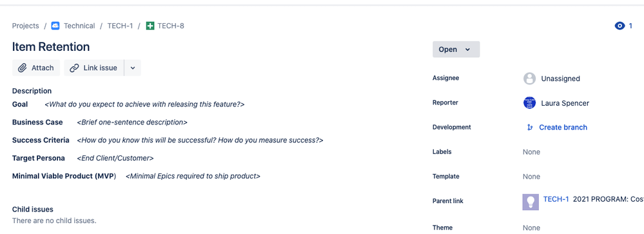Screen dimensions: 644x234
Task: Open the Open status dropdown
Action: tap(456, 49)
